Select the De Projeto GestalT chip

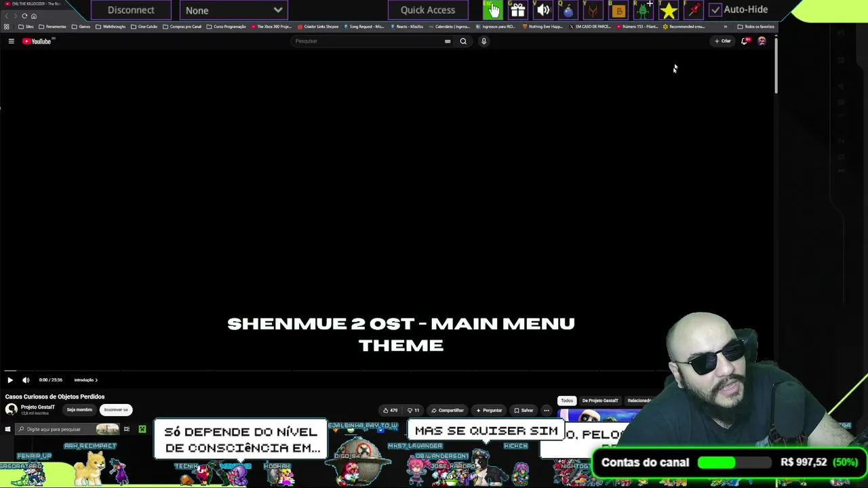coord(600,401)
